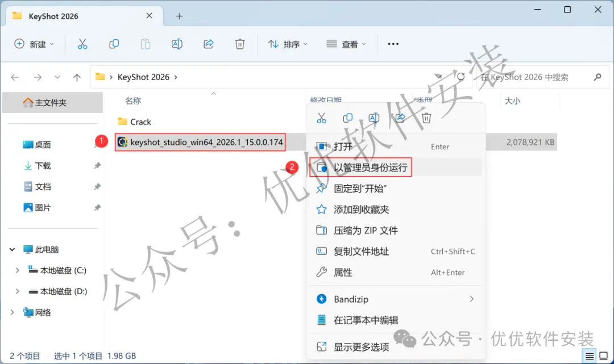This screenshot has width=614, height=364.
Task: Click KeyShot 2026 breadcrumb in address bar
Action: coord(143,77)
